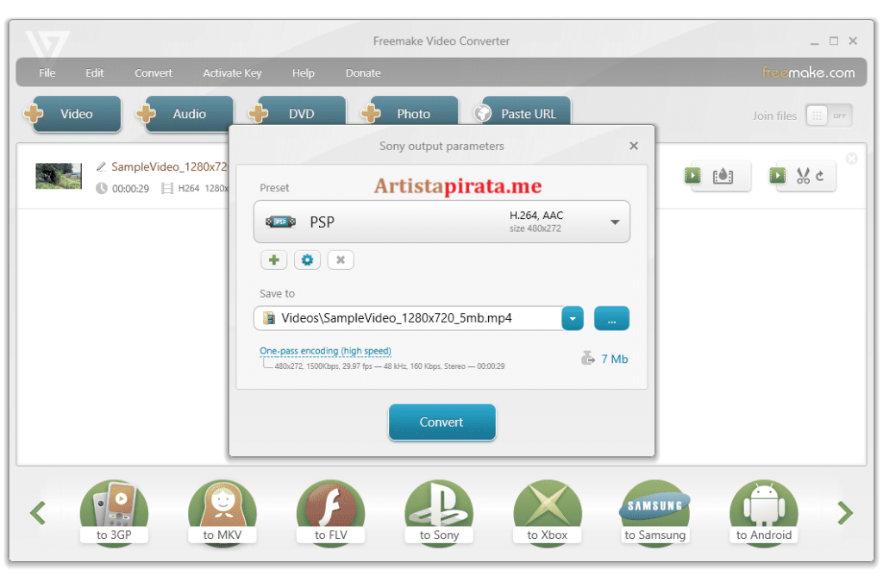Choose the to Sony output format
This screenshot has width=883, height=588.
pos(439,512)
